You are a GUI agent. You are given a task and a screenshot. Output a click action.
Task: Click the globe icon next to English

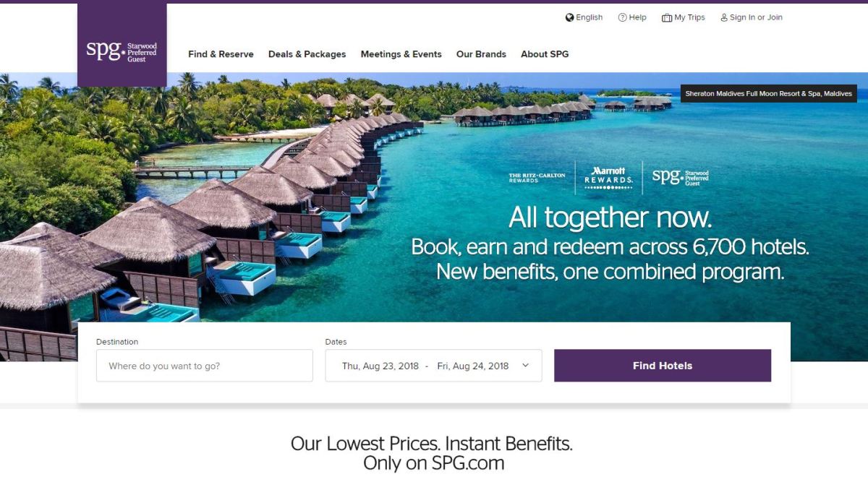[x=569, y=17]
